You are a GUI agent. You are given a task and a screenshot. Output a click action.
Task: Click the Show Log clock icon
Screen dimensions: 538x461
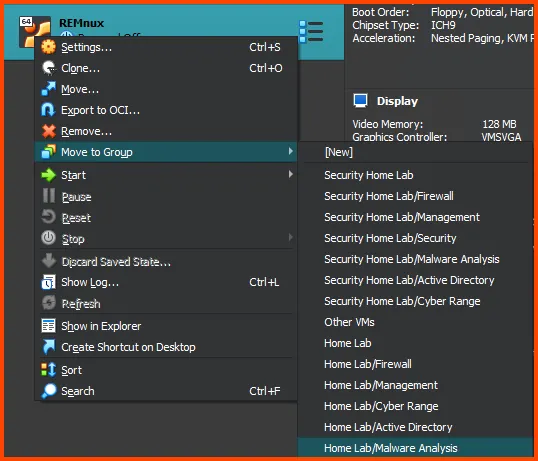tap(48, 282)
